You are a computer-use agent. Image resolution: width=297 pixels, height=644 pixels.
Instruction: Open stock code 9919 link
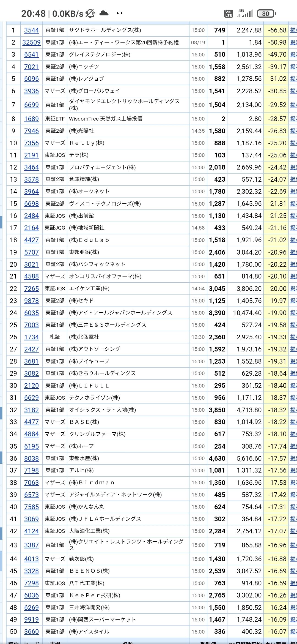pos(31,620)
